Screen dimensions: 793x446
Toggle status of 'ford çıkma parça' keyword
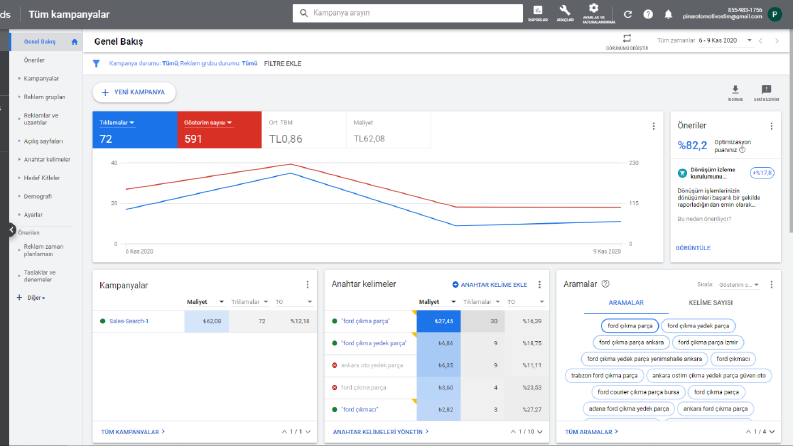334,321
